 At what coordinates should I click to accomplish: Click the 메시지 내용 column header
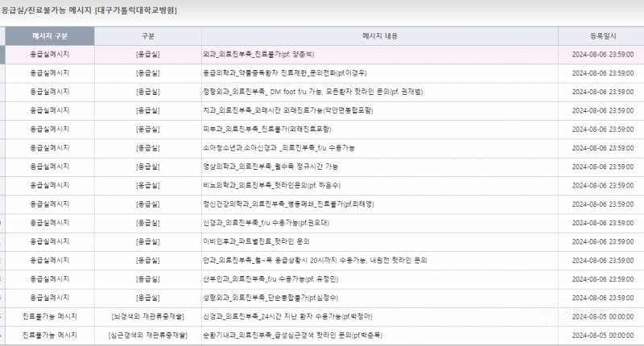(380, 36)
